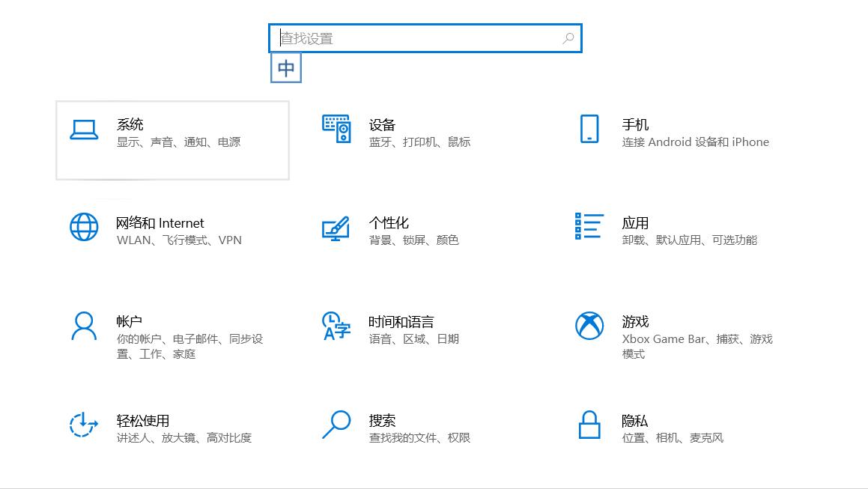Viewport: 868px width, 489px height.
Task: Click the WLAN、飞行模式、VPN subtitle
Action: [x=178, y=240]
